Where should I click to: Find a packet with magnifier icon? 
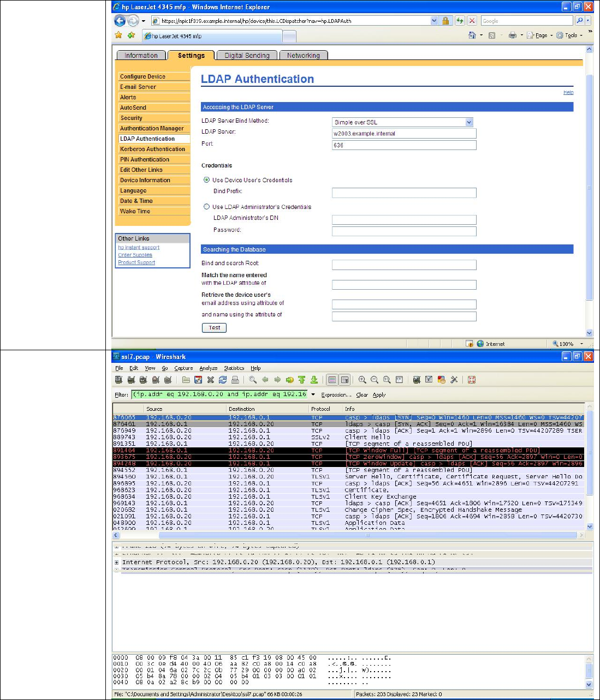point(253,380)
